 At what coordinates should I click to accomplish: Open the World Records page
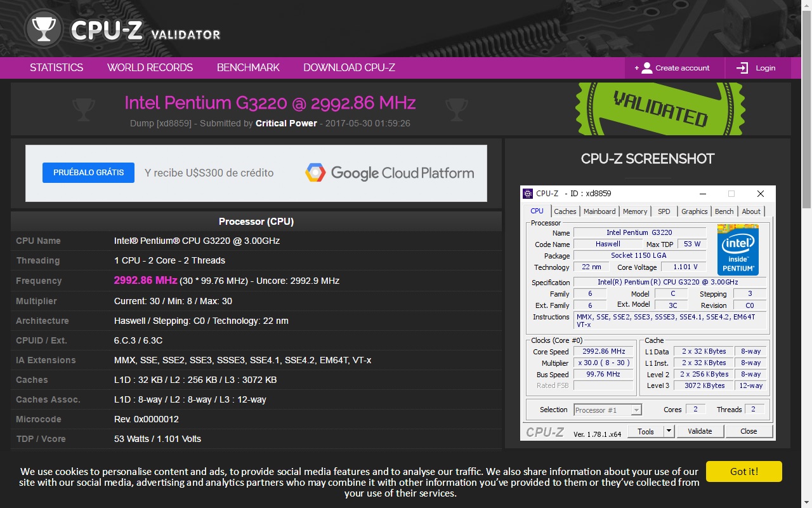(x=150, y=68)
